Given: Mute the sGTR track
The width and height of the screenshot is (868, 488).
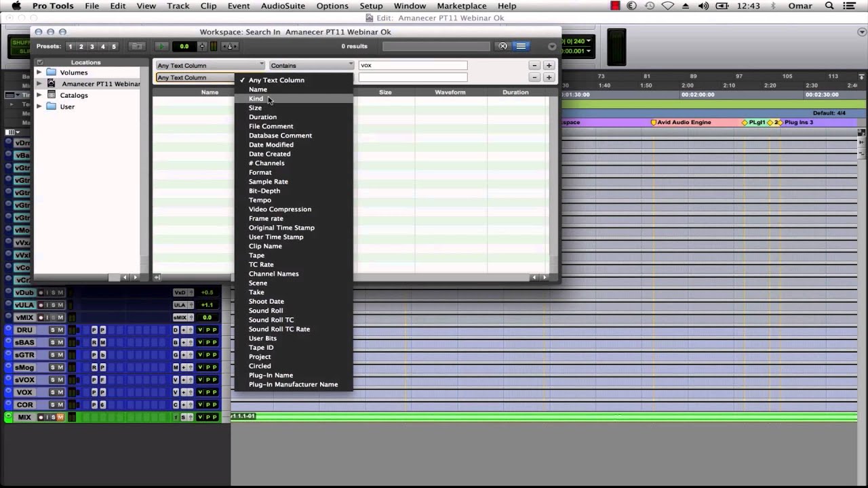Looking at the screenshot, I should point(60,355).
